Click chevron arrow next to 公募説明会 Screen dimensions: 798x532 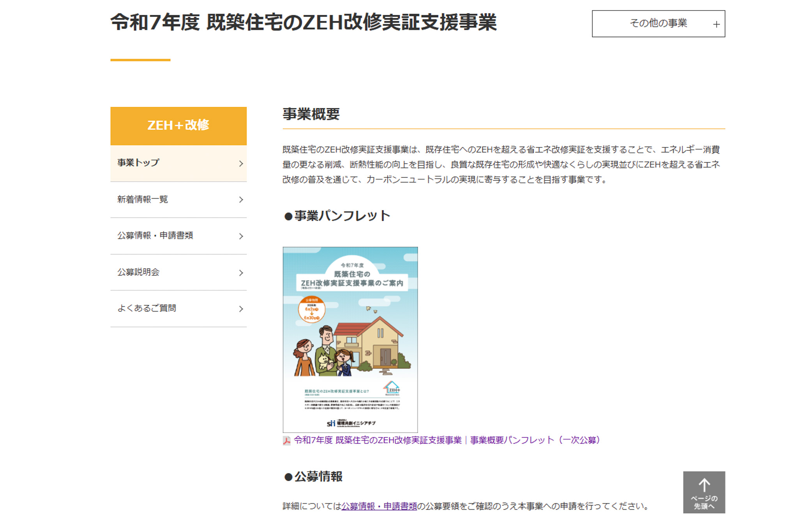[x=241, y=273]
